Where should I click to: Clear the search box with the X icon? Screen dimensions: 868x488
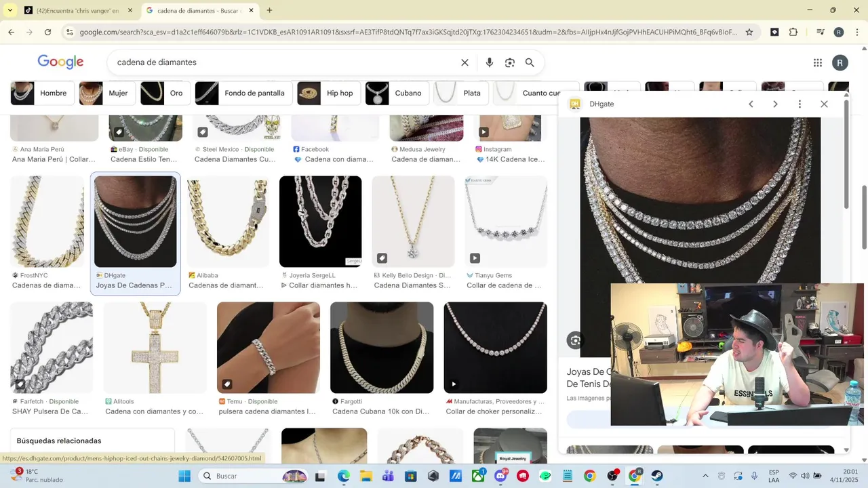click(x=465, y=62)
